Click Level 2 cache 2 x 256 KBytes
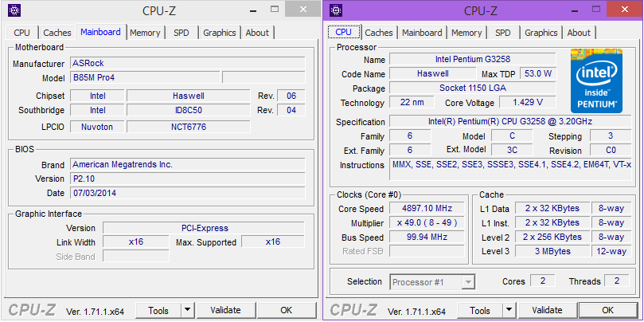This screenshot has height=322, width=644. point(552,237)
